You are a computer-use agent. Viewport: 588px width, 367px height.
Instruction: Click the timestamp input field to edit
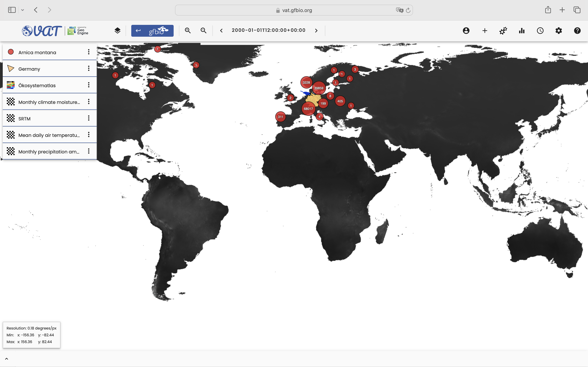pyautogui.click(x=269, y=30)
